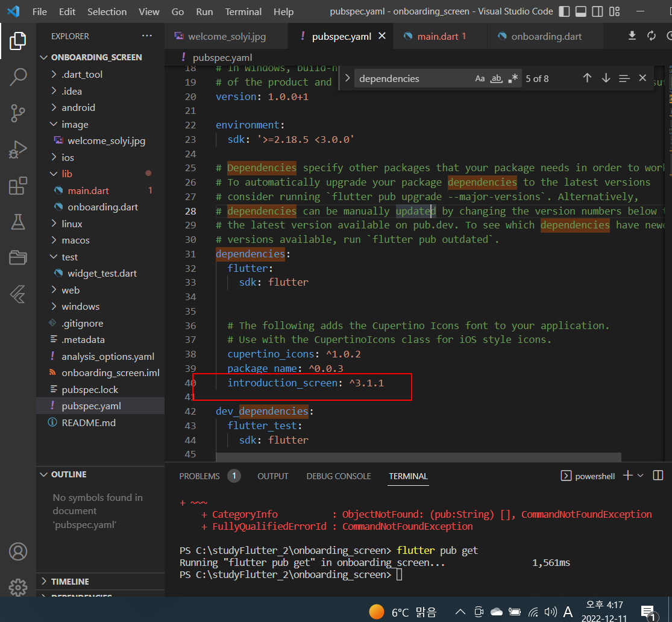Toggle Match Case in find widget
This screenshot has height=622, width=672.
coord(480,78)
